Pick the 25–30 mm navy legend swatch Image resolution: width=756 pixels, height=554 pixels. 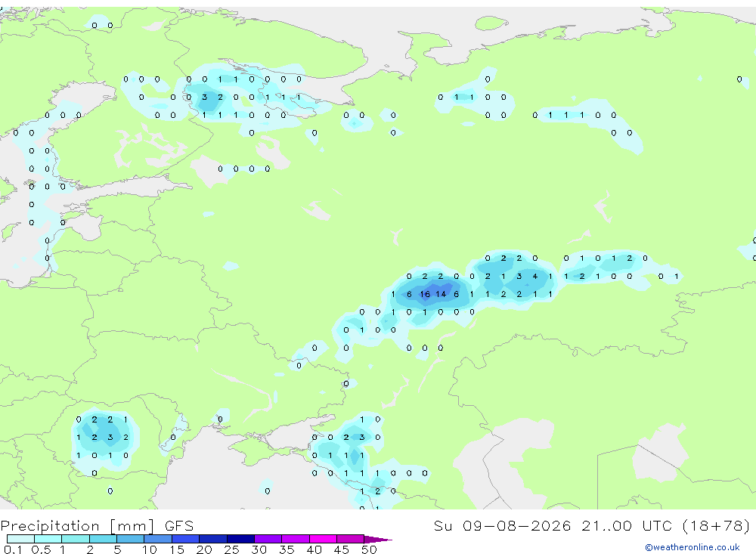(240, 539)
